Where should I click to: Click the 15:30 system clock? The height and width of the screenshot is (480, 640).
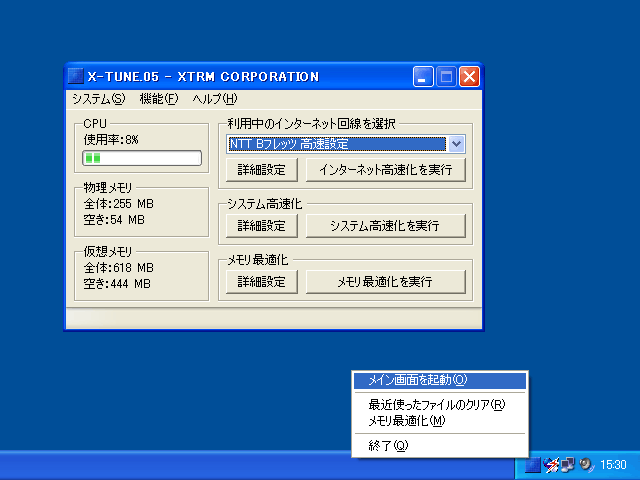pyautogui.click(x=613, y=465)
